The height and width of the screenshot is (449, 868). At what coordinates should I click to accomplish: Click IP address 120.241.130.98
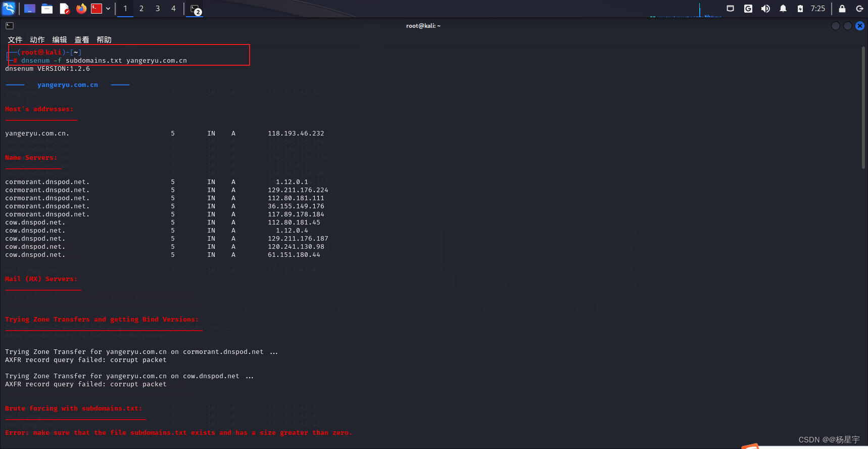pos(296,247)
